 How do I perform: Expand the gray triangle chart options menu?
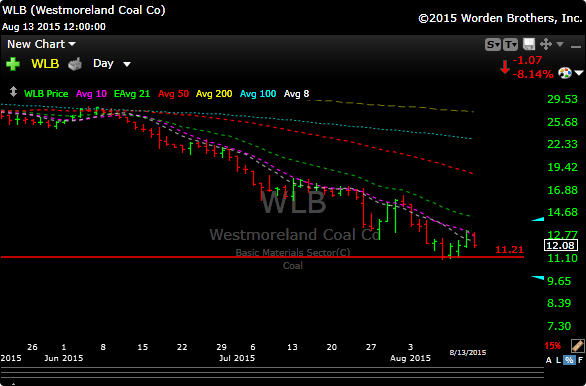(x=560, y=44)
